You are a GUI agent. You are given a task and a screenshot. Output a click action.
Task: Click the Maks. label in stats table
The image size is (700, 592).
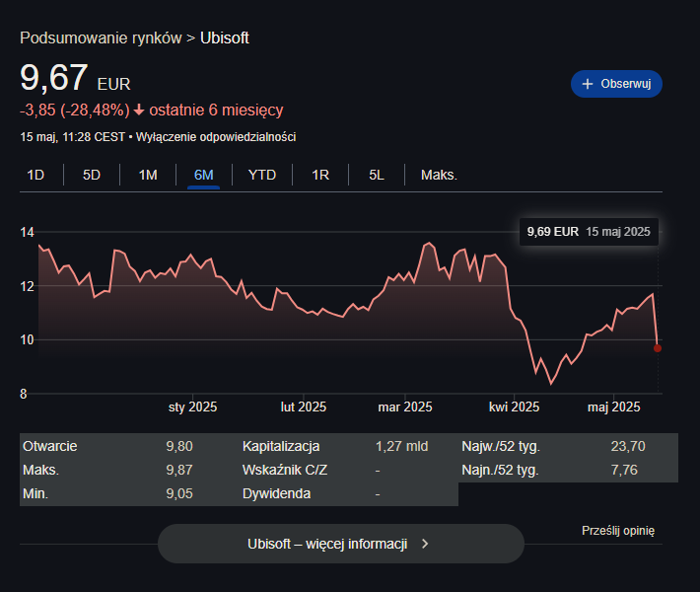tap(40, 470)
